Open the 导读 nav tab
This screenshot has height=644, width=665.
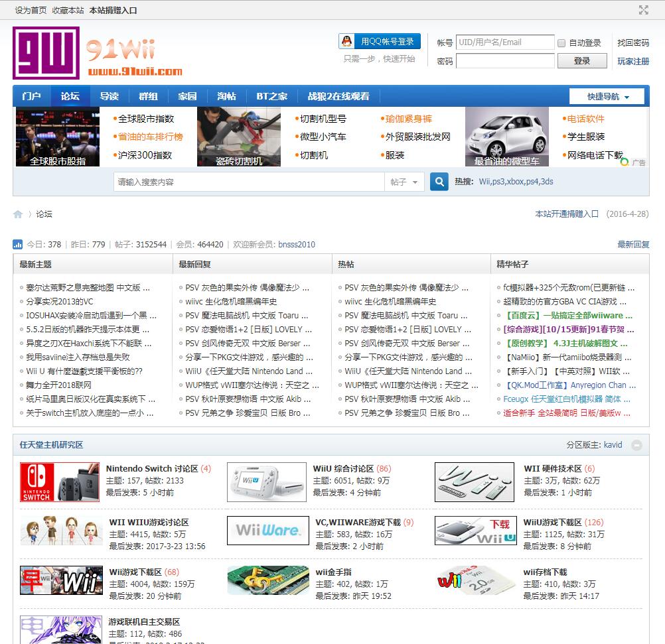click(x=109, y=96)
